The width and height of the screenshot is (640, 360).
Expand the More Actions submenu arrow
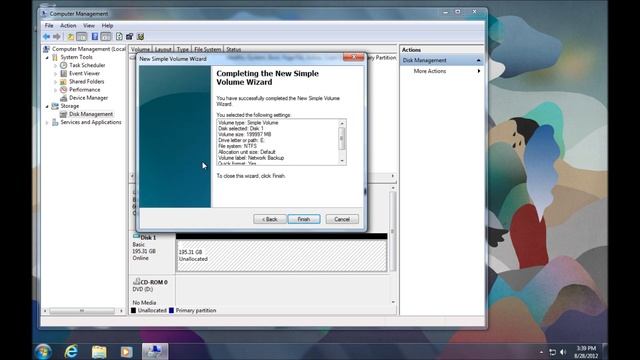(x=479, y=71)
